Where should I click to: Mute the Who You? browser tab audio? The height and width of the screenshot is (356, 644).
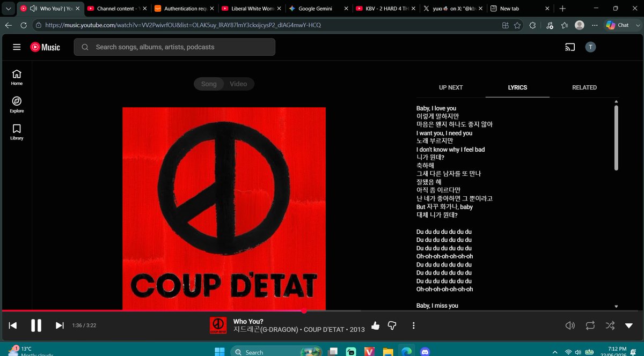point(33,9)
